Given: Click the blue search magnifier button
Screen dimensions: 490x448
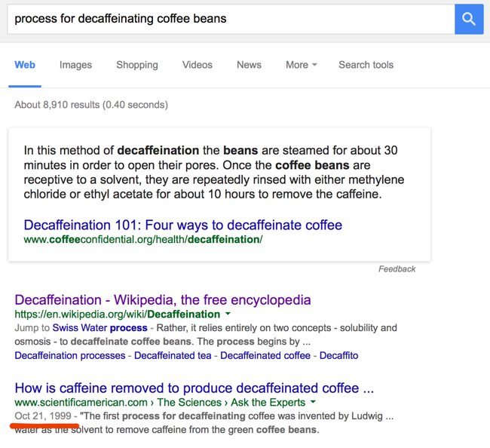Looking at the screenshot, I should click(469, 19).
